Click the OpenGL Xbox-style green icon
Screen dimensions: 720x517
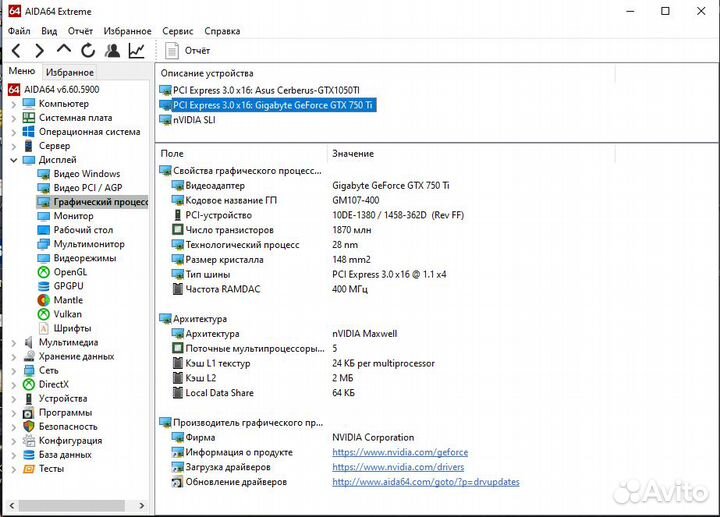44,272
